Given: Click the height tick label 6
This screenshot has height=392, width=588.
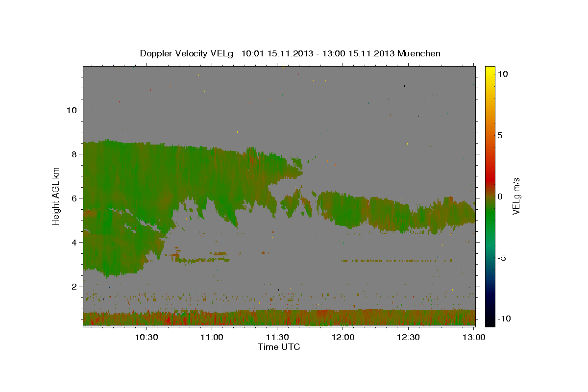Looking at the screenshot, I should [x=74, y=198].
